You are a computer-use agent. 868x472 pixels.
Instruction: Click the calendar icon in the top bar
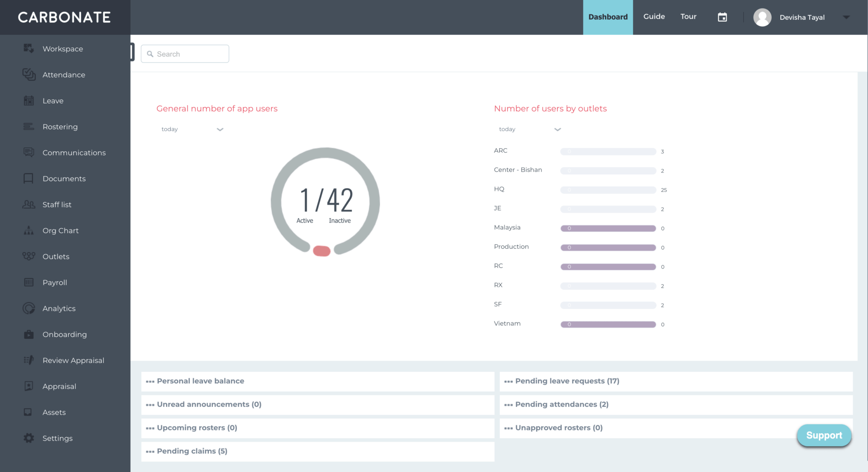[x=722, y=17]
